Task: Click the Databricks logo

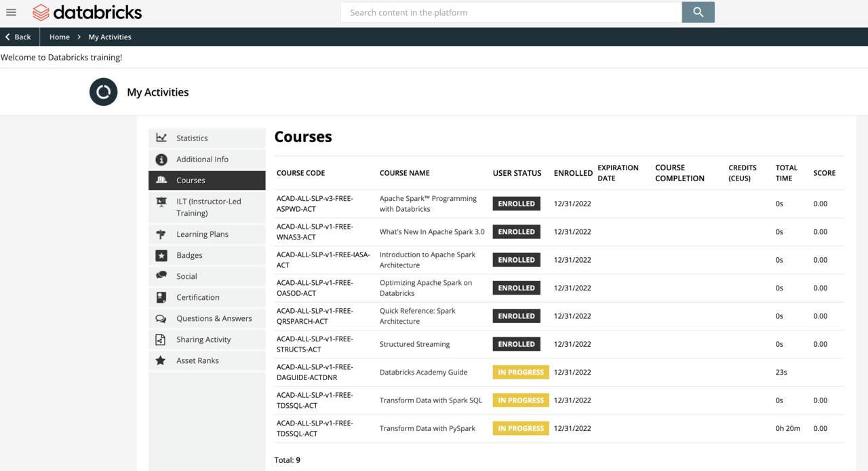Action: click(87, 12)
